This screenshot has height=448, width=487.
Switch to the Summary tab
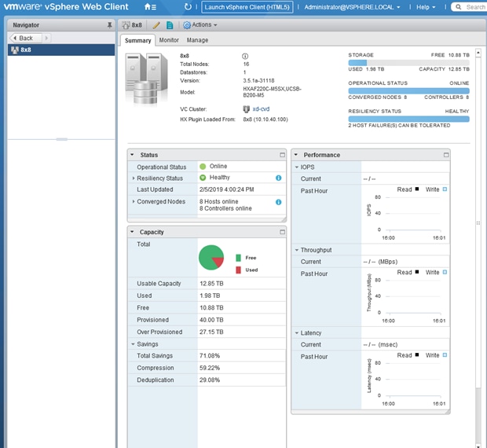137,40
